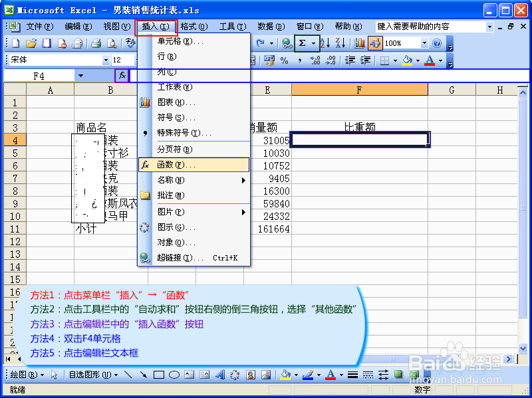Open the 自选图形 AutoShapes menu
This screenshot has height=398, width=532.
(93, 375)
